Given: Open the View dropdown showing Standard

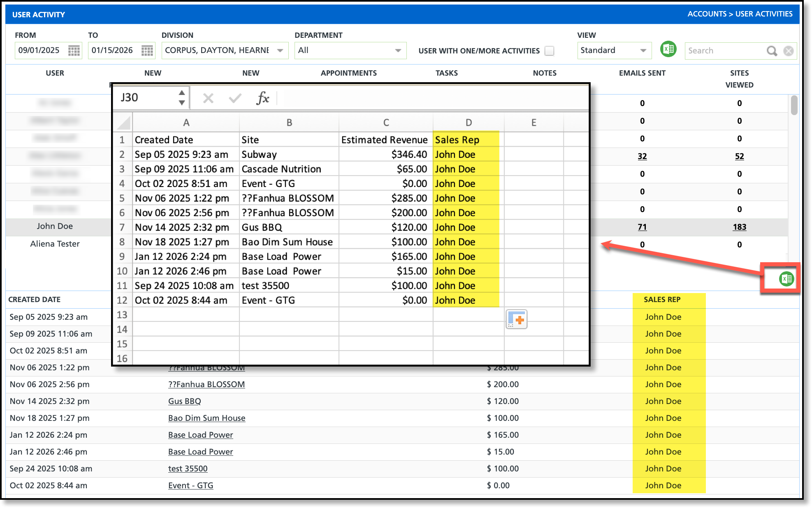Looking at the screenshot, I should tap(643, 51).
